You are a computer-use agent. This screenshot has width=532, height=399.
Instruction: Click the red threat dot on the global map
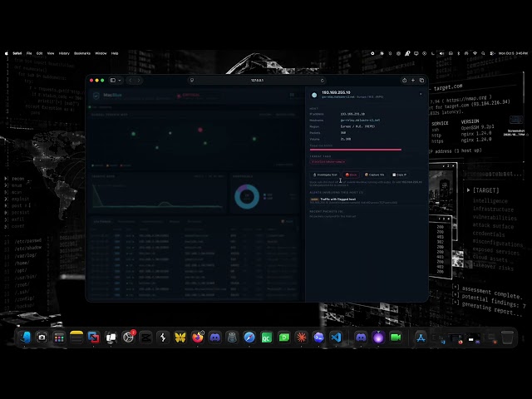pyautogui.click(x=200, y=130)
